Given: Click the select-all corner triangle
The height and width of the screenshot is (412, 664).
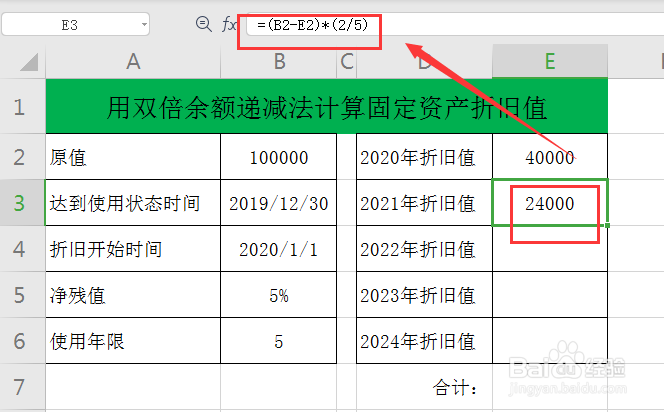Looking at the screenshot, I should pos(29,62).
